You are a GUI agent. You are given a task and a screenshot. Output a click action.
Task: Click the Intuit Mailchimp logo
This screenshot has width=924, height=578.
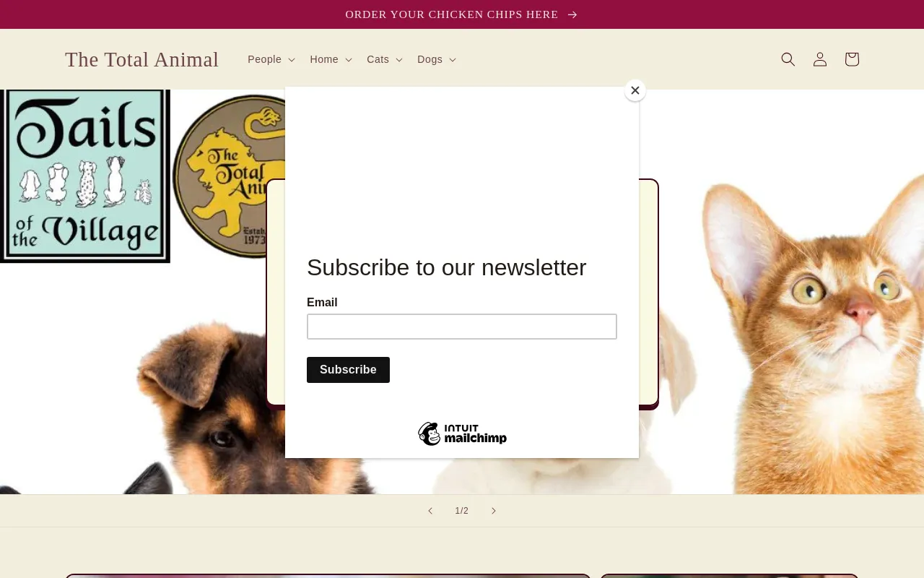tap(462, 433)
